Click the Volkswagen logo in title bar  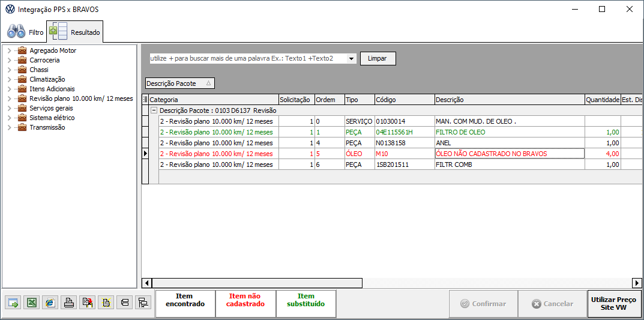(x=10, y=9)
